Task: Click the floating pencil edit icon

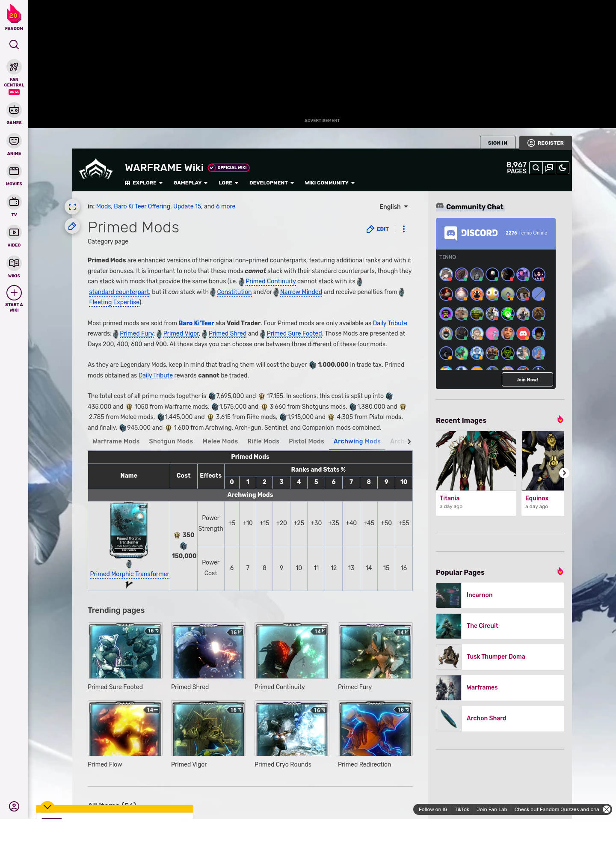Action: (72, 226)
